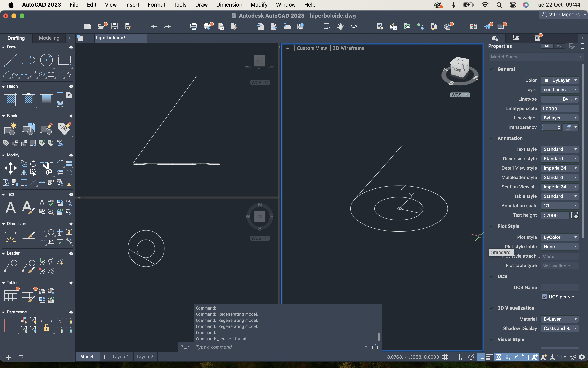588x368 pixels.
Task: Edit the Linetype scale 1.0000 field
Action: [x=560, y=109]
